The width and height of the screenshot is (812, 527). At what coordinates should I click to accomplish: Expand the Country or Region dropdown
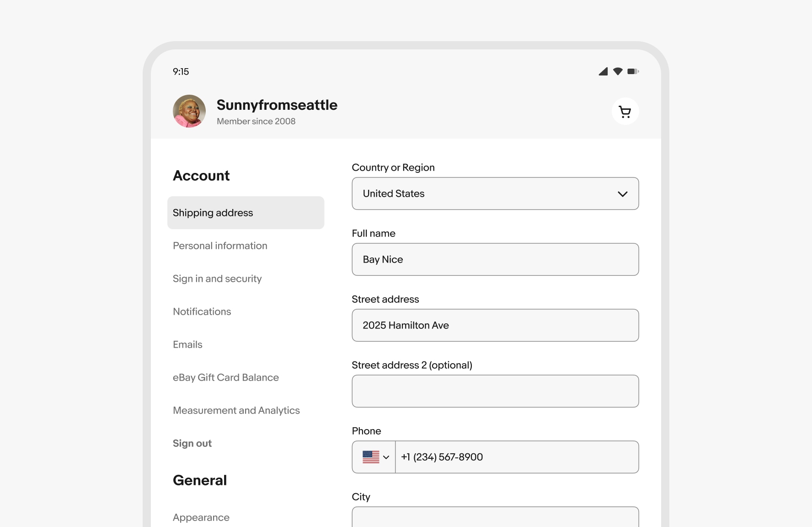point(495,194)
